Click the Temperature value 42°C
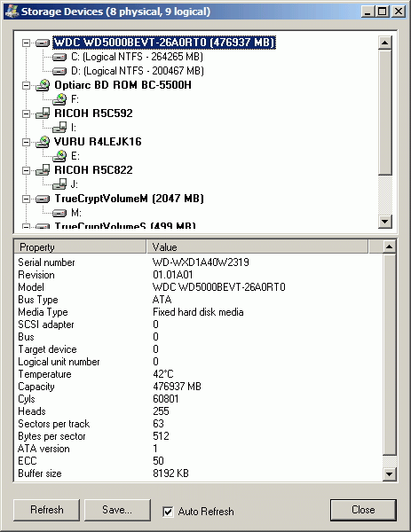Screen dimensions: 411x532 pyautogui.click(x=163, y=374)
